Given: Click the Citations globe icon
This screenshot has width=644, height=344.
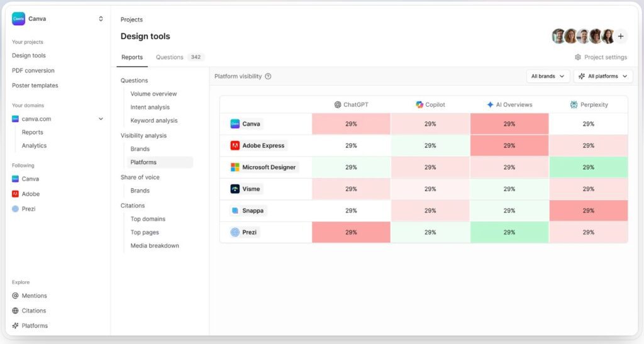Looking at the screenshot, I should 15,311.
